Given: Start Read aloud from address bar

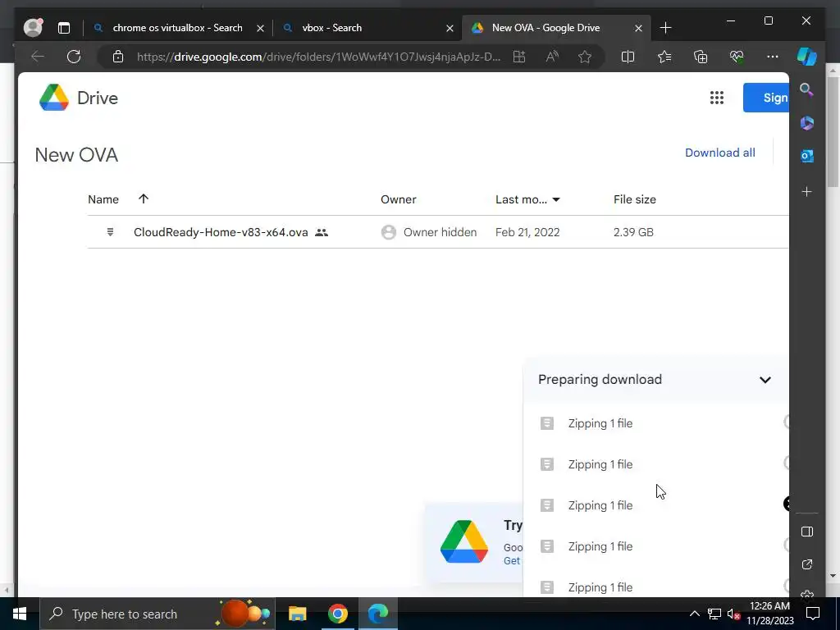Looking at the screenshot, I should point(552,57).
